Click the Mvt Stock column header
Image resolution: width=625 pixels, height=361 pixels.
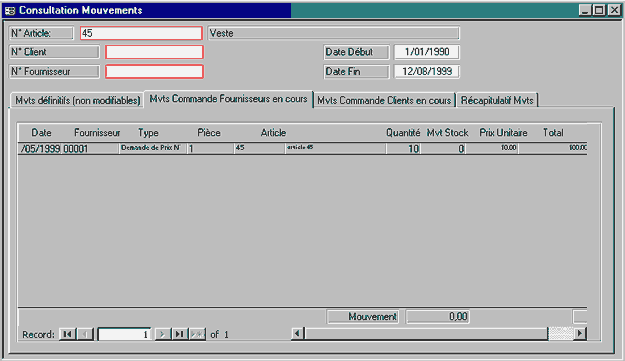coord(448,133)
